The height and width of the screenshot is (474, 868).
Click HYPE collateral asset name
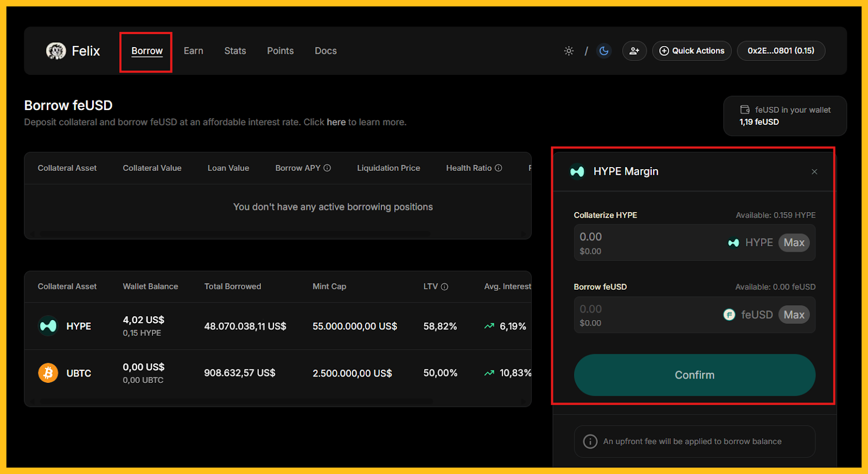[x=79, y=326]
